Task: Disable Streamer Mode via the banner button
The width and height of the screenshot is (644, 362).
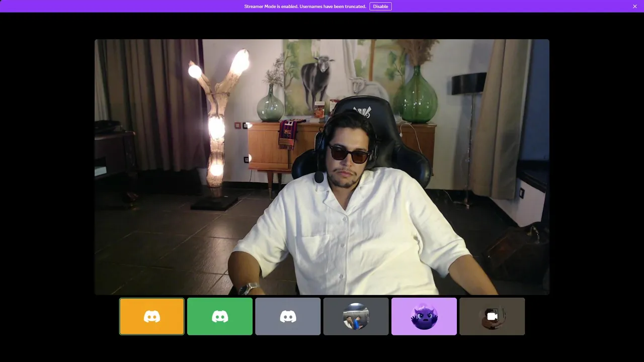Action: [x=380, y=7]
